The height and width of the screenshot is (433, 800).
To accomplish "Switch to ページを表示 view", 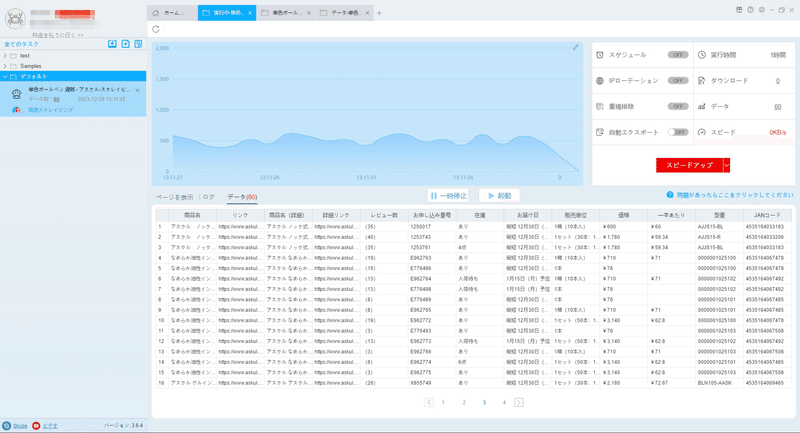I will click(x=174, y=197).
